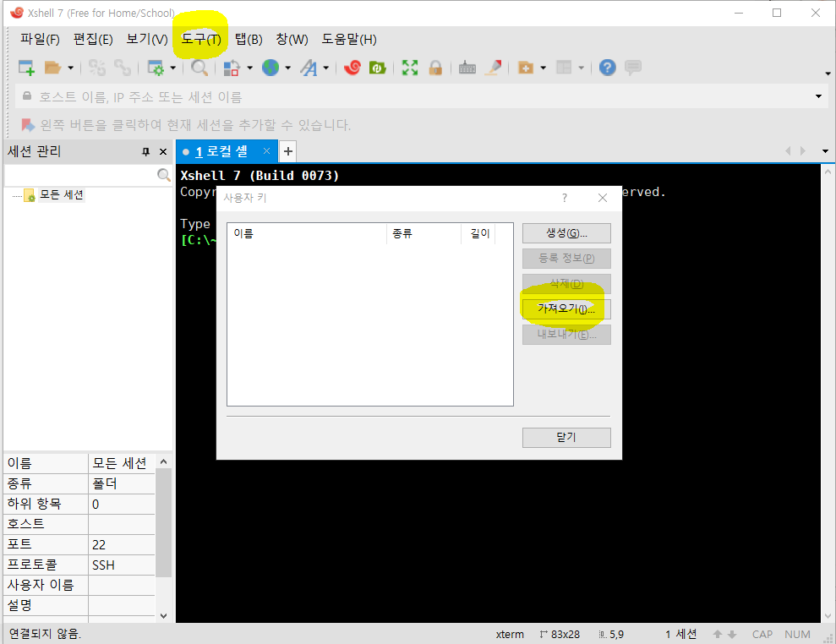836x644 pixels.
Task: Click the grayed layout panel icon
Action: point(564,68)
